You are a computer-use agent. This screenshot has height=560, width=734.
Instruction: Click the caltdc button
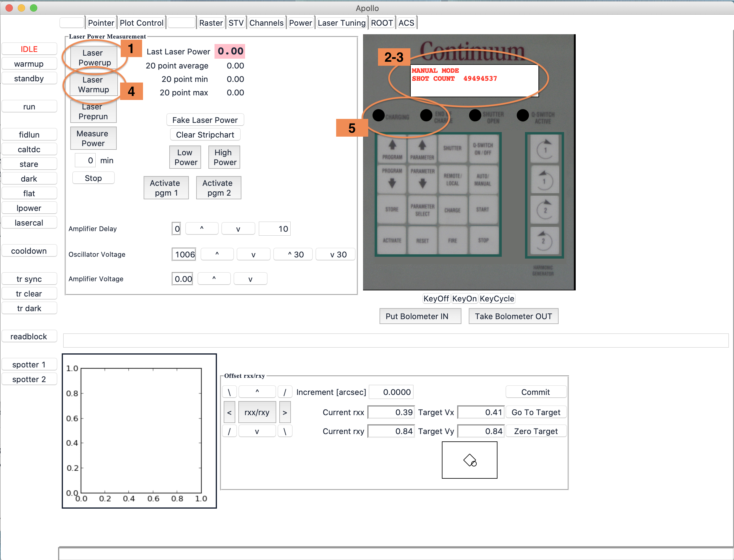[x=29, y=149]
